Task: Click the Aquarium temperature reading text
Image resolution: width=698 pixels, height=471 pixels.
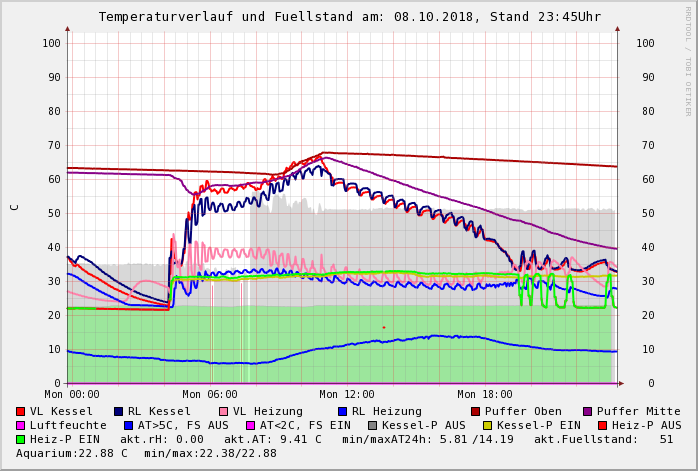Action: tap(65, 453)
